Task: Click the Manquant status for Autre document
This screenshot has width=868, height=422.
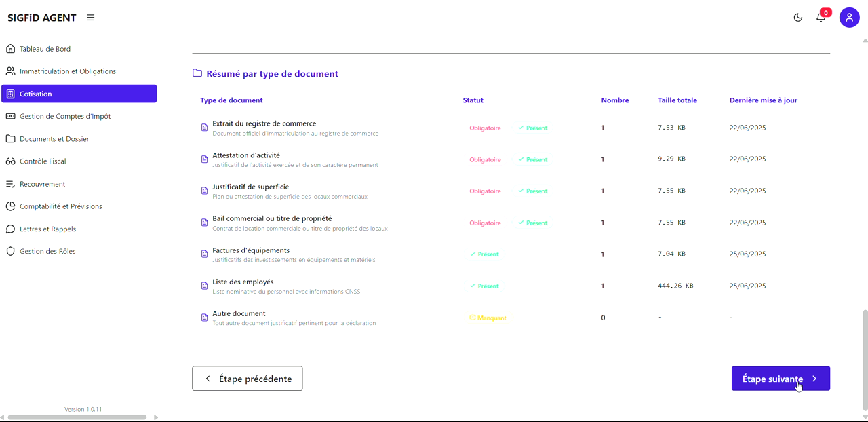Action: coord(488,318)
